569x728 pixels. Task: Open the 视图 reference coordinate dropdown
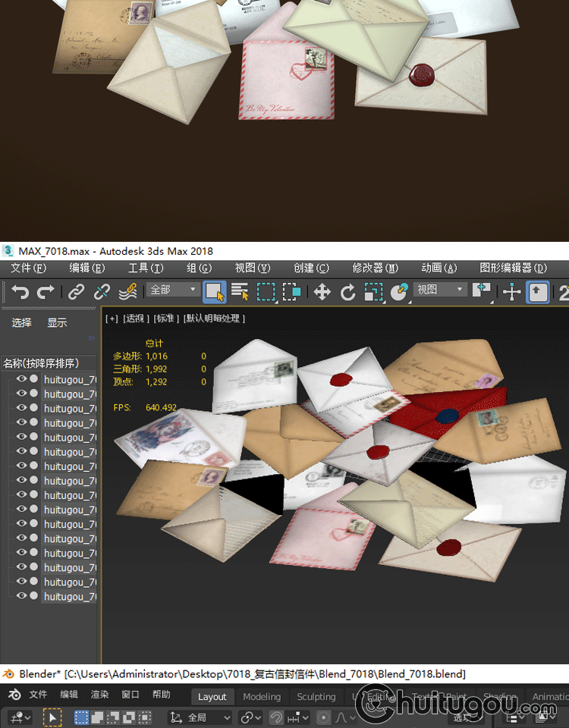440,290
